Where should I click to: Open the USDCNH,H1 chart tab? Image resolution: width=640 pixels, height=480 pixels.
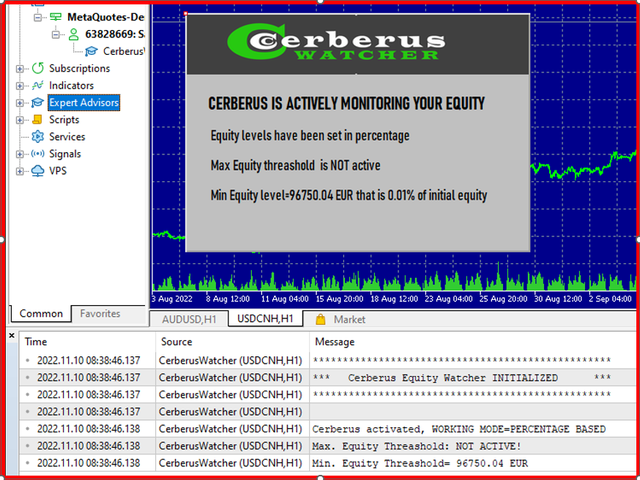(x=265, y=319)
